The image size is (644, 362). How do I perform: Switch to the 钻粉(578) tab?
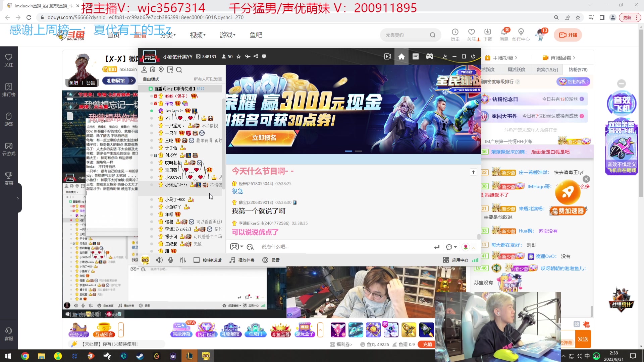pos(578,70)
